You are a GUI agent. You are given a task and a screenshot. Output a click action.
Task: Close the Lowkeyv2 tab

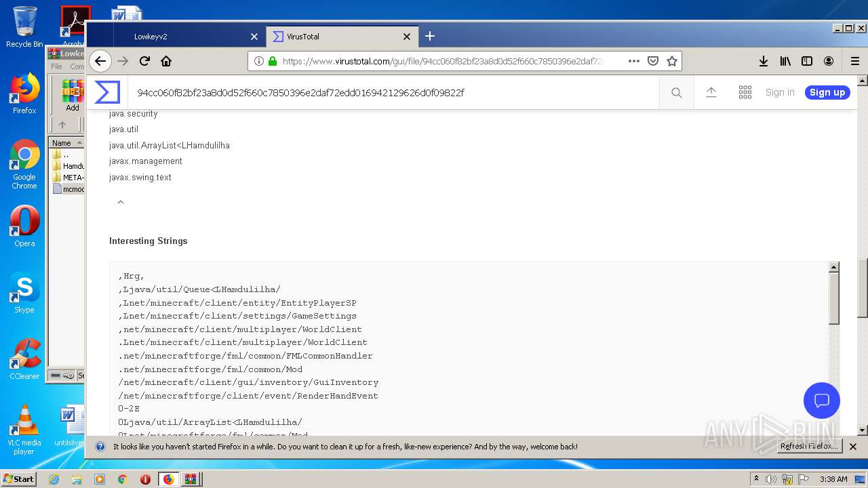pyautogui.click(x=254, y=37)
